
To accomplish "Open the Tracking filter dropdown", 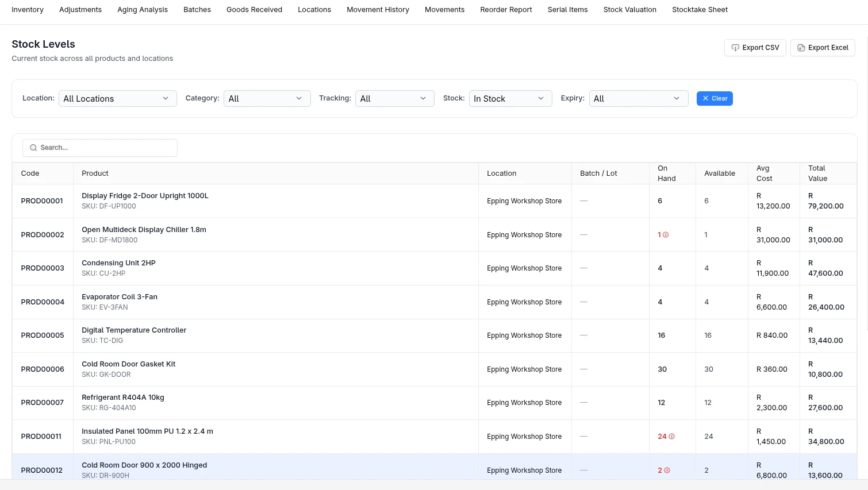I will coord(394,99).
